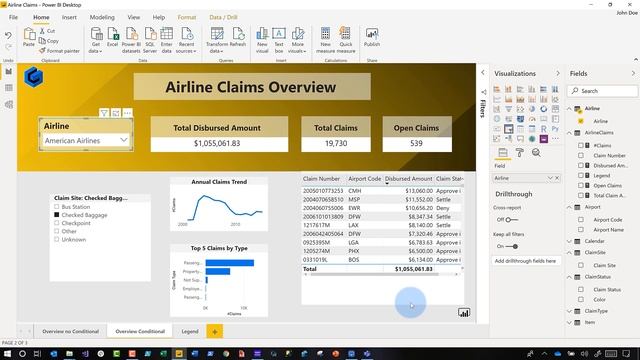The width and height of the screenshot is (640, 360).
Task: Click the Refresh queries icon
Action: (x=238, y=37)
